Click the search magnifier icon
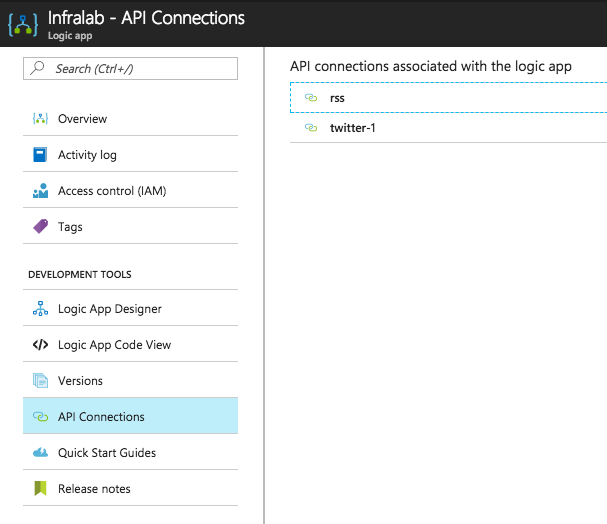 [38, 68]
